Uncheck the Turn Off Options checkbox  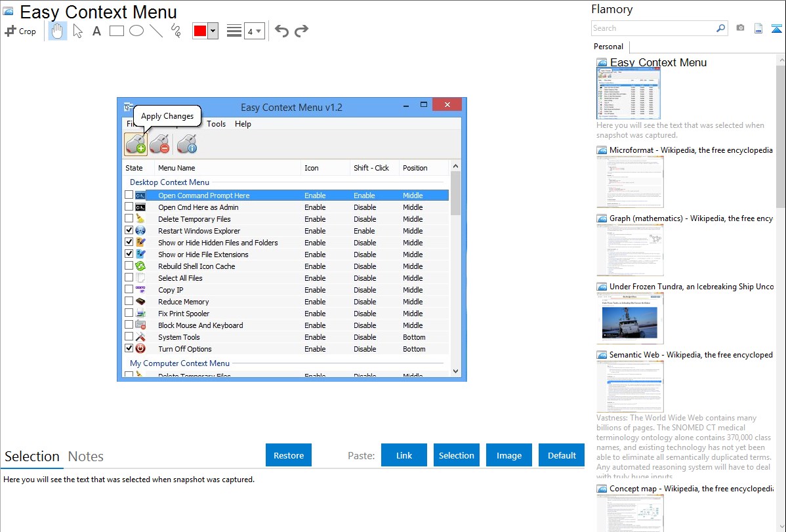coord(129,349)
